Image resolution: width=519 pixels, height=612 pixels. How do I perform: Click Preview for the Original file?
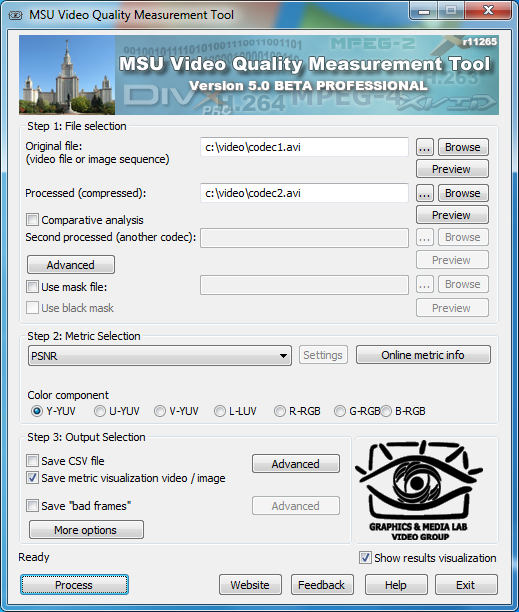tap(452, 169)
